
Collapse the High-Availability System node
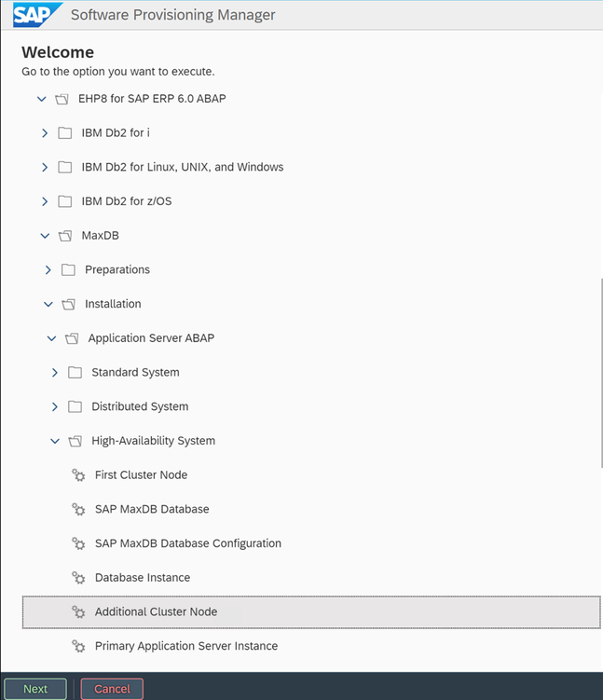55,441
